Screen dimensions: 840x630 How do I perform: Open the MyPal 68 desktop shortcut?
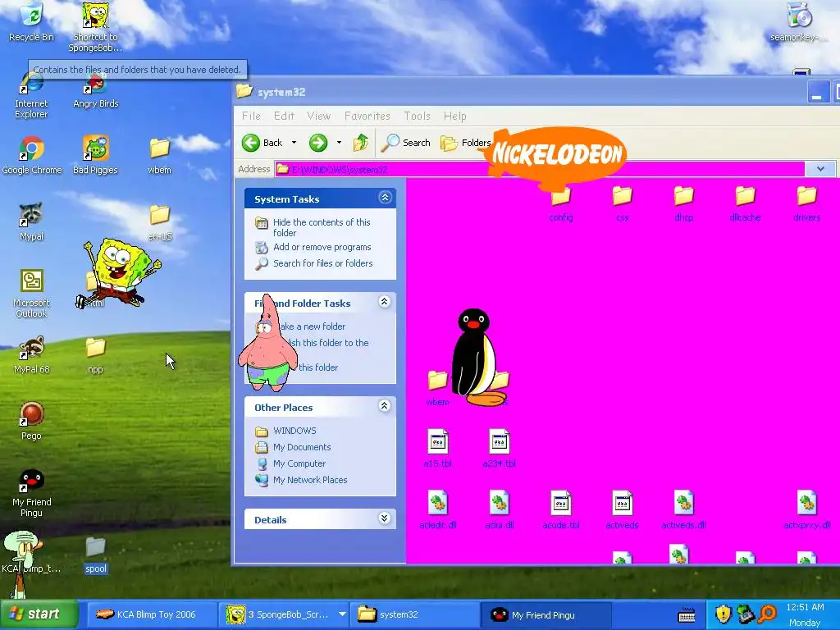point(32,354)
